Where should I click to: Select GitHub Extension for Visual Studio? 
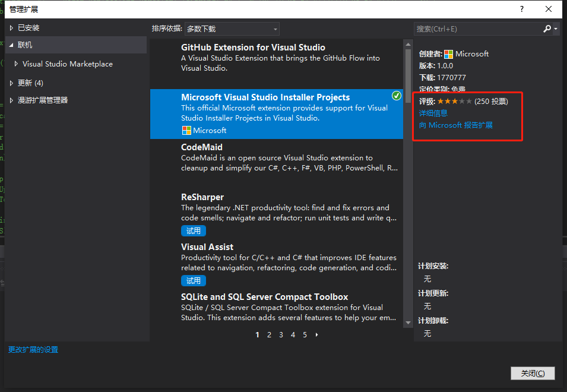click(277, 64)
